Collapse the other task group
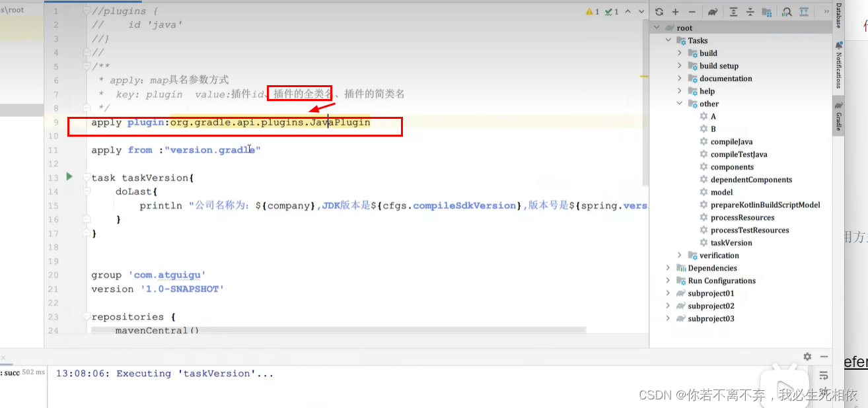Screen dimensions: 868x408 680,104
